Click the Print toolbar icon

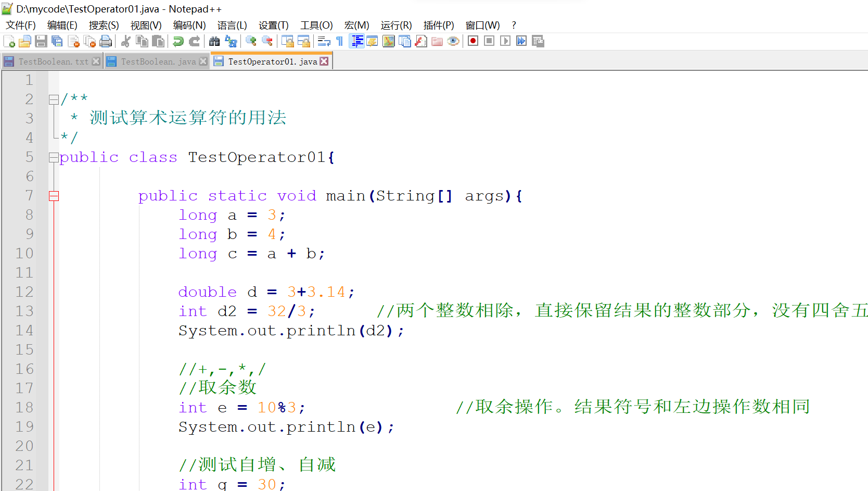106,41
